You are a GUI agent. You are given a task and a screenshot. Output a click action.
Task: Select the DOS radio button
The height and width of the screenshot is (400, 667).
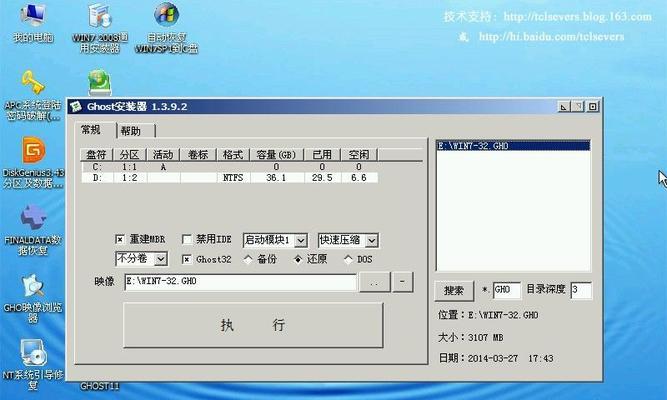348,259
